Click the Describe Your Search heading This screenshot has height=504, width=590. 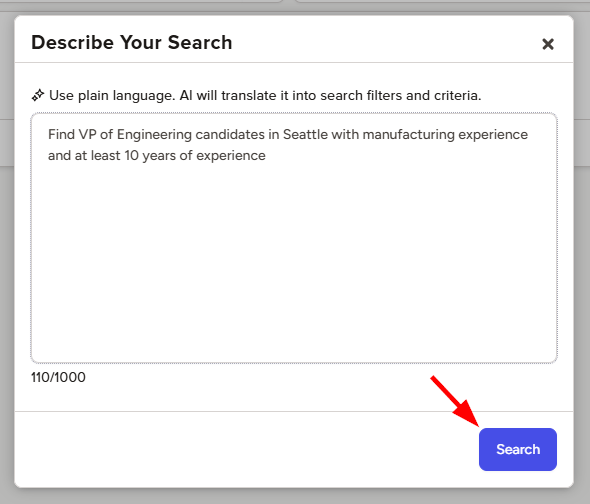pos(132,42)
